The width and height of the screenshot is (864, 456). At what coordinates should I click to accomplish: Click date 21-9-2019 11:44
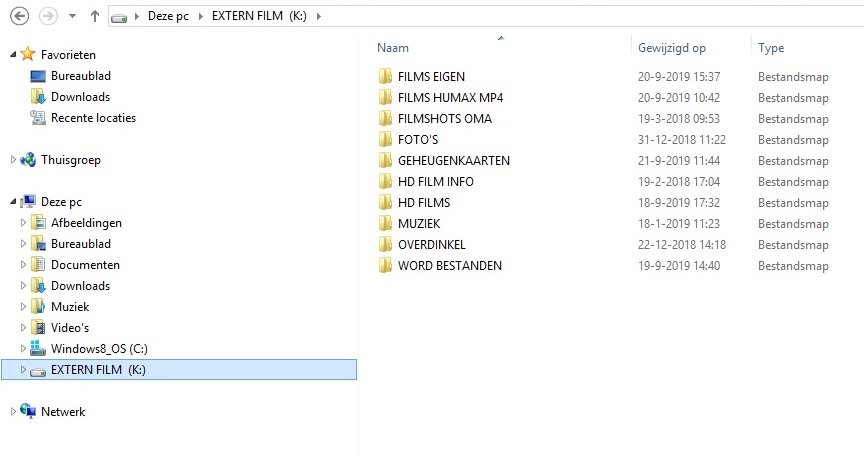(679, 161)
